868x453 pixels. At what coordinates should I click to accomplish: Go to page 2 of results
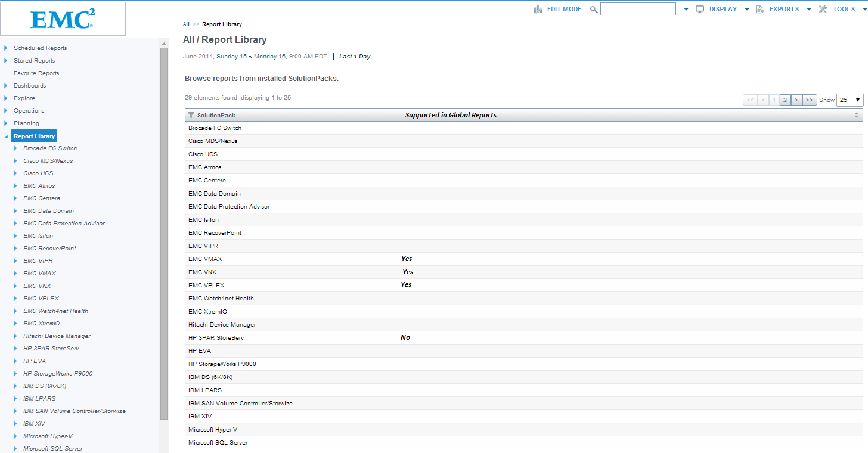pyautogui.click(x=785, y=100)
